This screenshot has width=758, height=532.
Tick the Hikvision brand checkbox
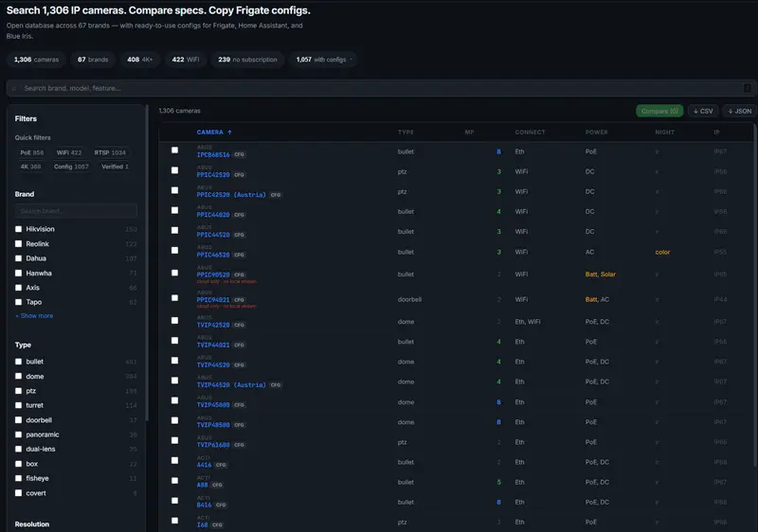18,229
